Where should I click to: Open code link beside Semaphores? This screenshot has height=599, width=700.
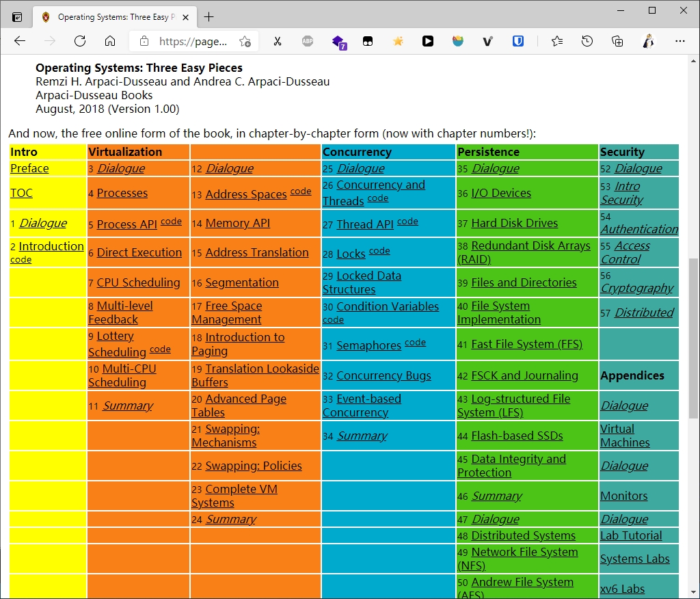pos(415,343)
